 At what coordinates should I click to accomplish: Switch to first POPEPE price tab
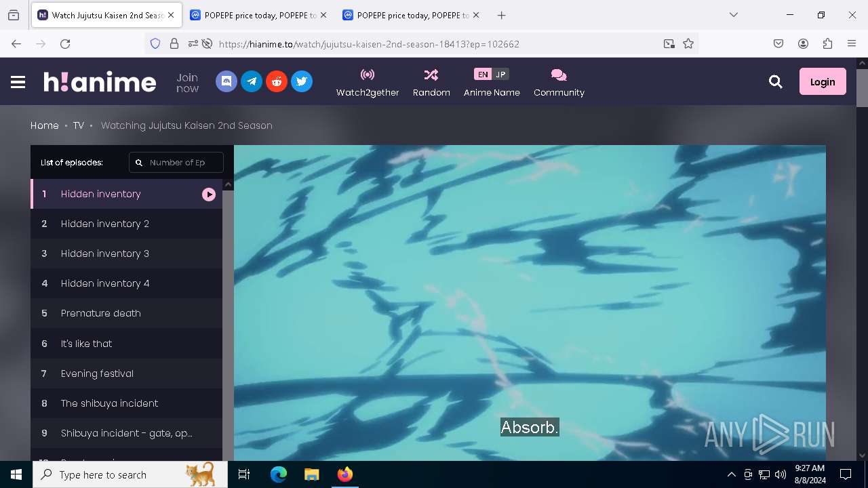click(x=258, y=15)
